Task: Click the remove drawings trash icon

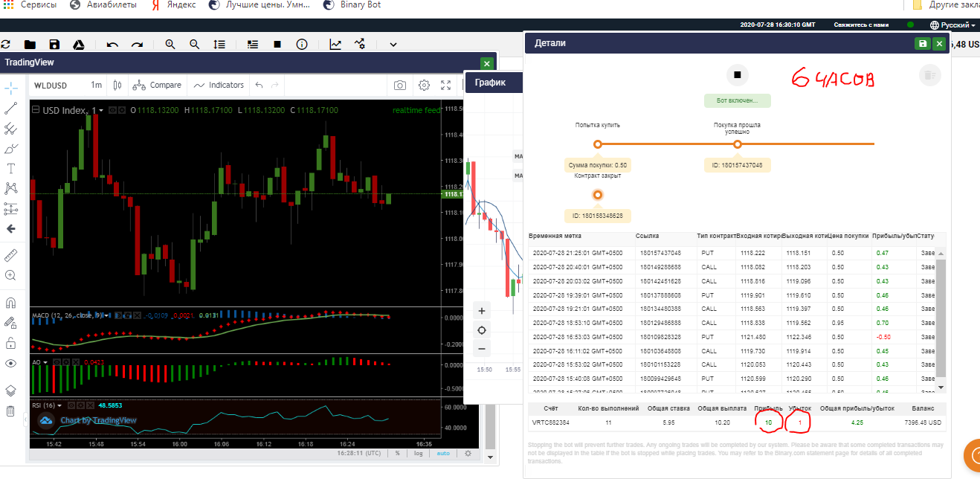Action: [x=11, y=411]
